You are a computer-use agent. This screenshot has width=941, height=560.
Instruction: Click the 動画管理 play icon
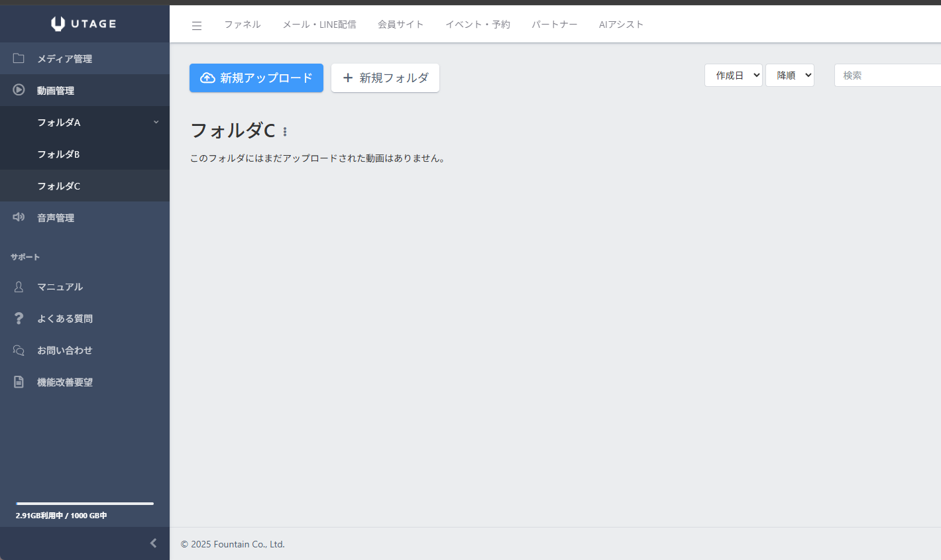(x=19, y=90)
